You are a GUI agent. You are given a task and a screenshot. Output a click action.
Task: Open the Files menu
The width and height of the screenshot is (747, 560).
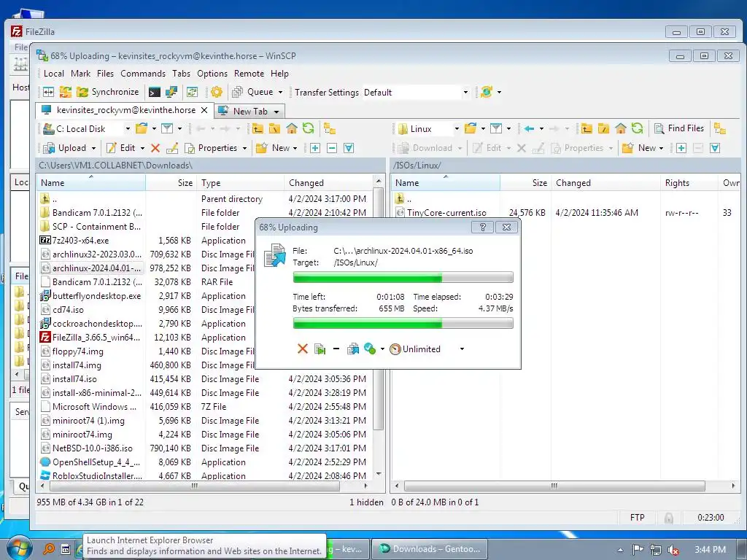point(105,74)
